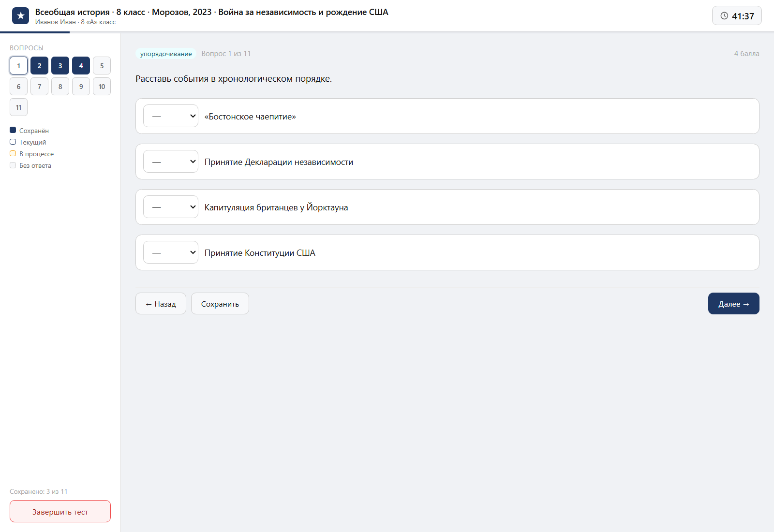The height and width of the screenshot is (532, 774).
Task: Open order dropdown for Принятие Конституции США
Action: (171, 252)
